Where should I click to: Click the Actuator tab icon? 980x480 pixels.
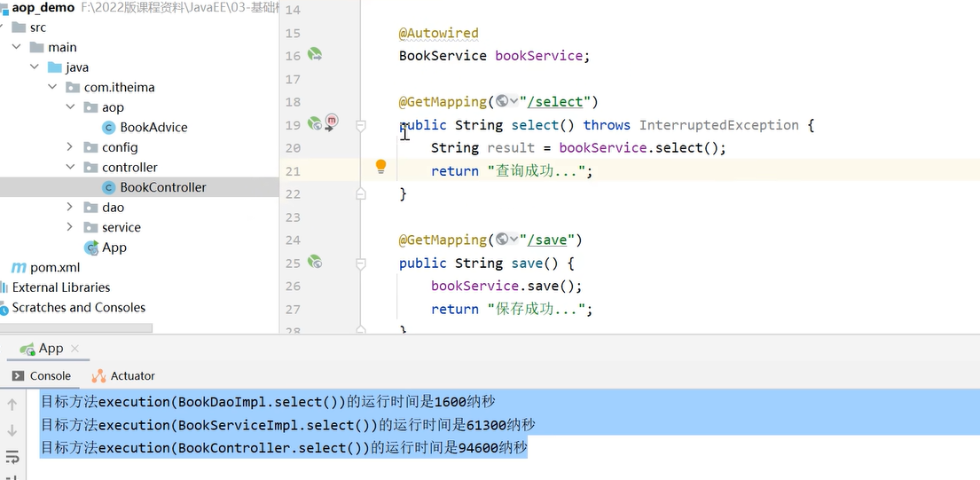coord(98,375)
